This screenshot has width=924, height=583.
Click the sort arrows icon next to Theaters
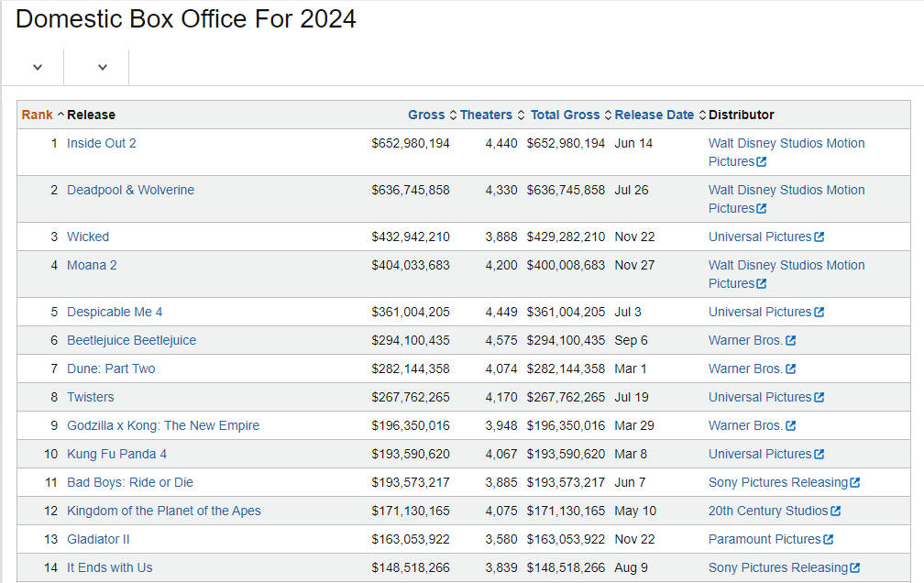(521, 115)
